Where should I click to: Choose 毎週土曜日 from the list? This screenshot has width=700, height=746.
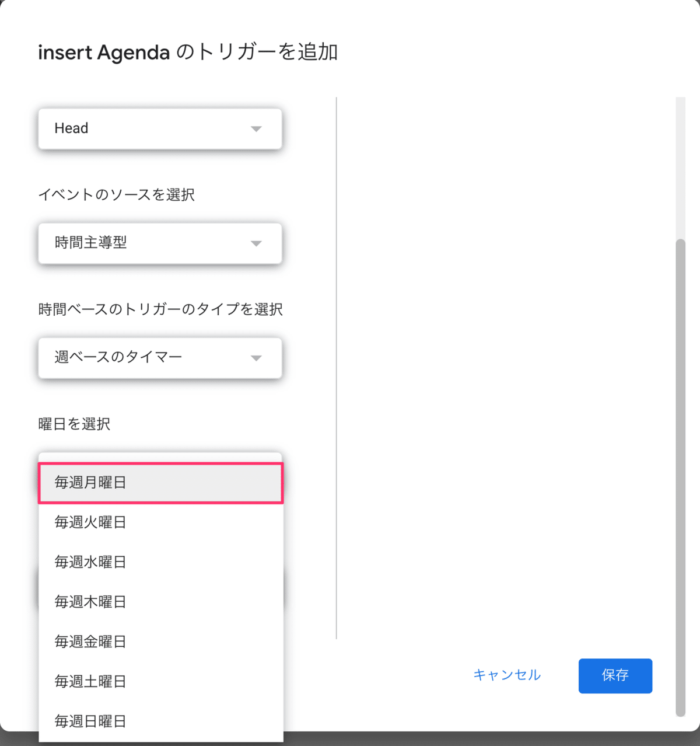point(159,681)
